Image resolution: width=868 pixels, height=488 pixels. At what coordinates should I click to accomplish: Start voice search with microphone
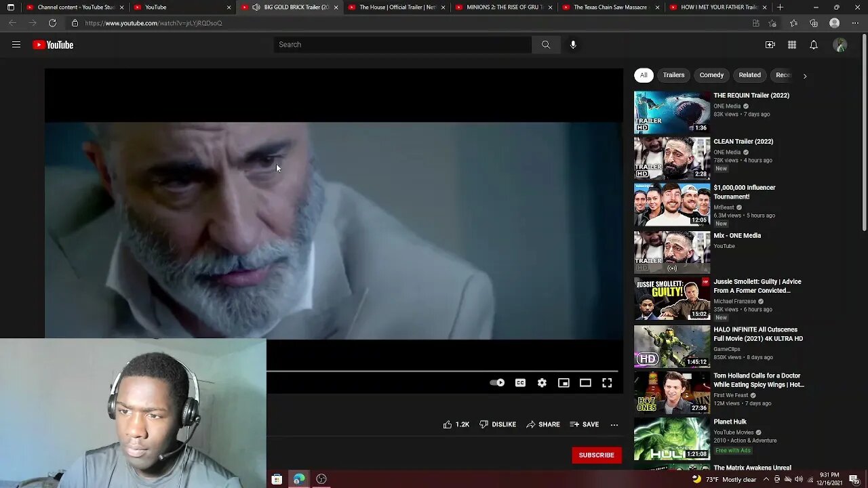click(573, 45)
